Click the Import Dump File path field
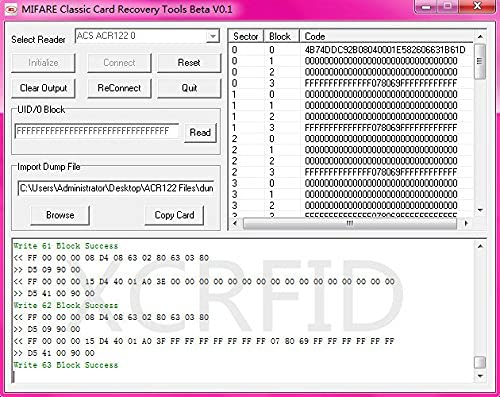Viewport: 500px width, 397px height. tap(116, 188)
